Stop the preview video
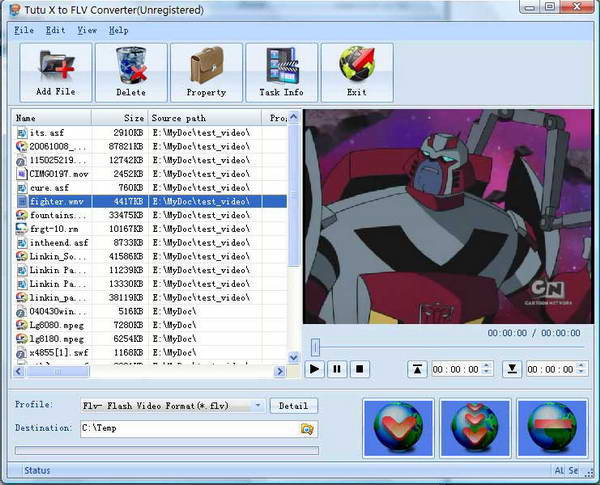The width and height of the screenshot is (600, 485). pyautogui.click(x=360, y=369)
